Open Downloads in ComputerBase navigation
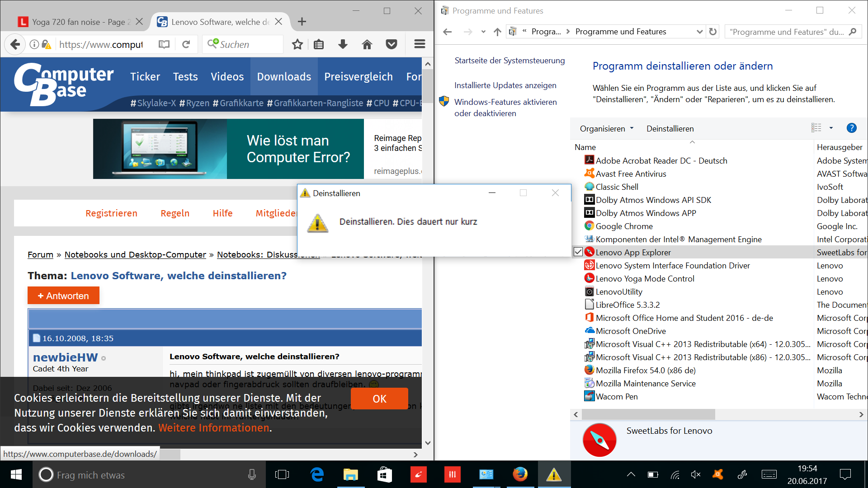This screenshot has width=868, height=488. [x=284, y=77]
